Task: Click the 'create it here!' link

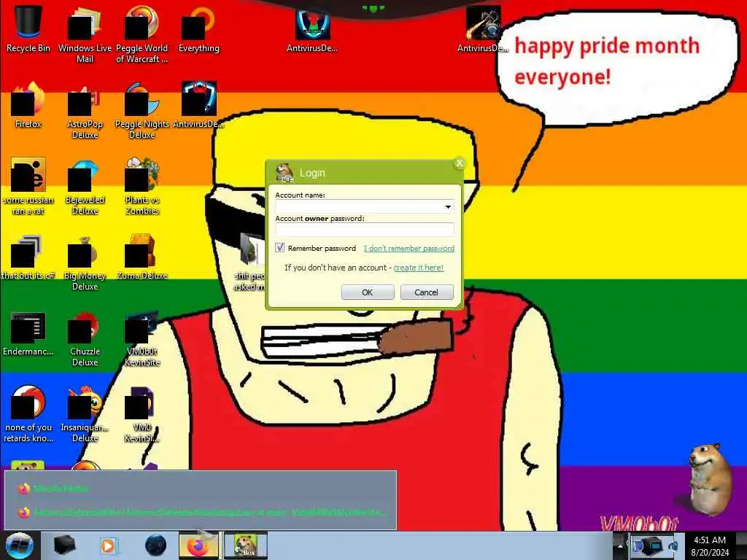Action: (x=418, y=268)
